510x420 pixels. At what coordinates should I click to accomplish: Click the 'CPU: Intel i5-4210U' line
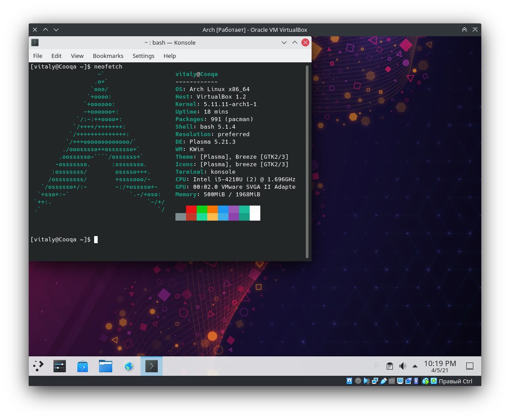click(x=236, y=179)
